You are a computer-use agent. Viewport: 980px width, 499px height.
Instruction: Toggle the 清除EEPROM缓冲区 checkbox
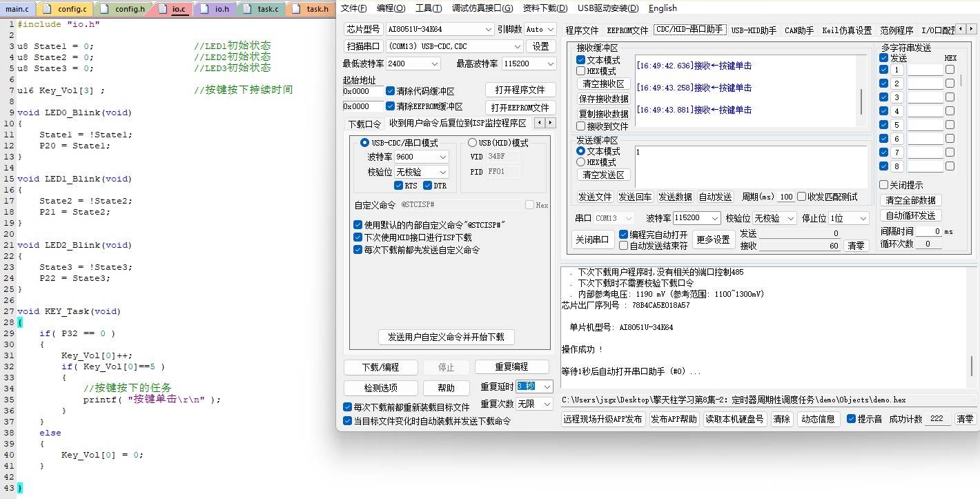[391, 106]
